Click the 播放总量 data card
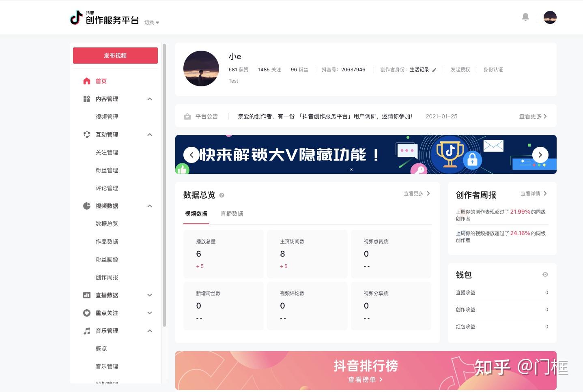 pos(224,254)
